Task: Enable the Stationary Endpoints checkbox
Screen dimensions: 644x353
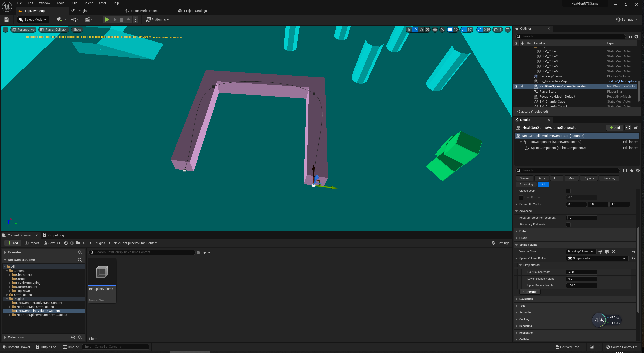Action: tap(568, 225)
